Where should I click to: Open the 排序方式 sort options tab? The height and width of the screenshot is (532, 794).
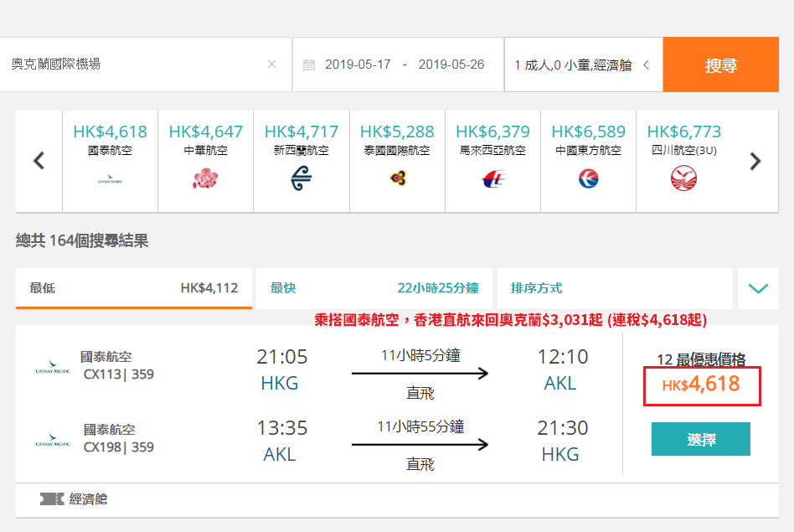[x=616, y=288]
